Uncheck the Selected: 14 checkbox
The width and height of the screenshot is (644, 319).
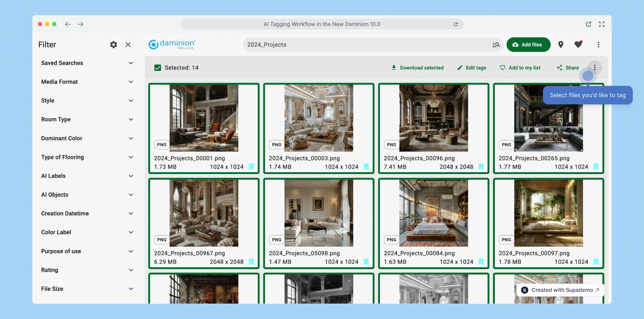[x=158, y=68]
